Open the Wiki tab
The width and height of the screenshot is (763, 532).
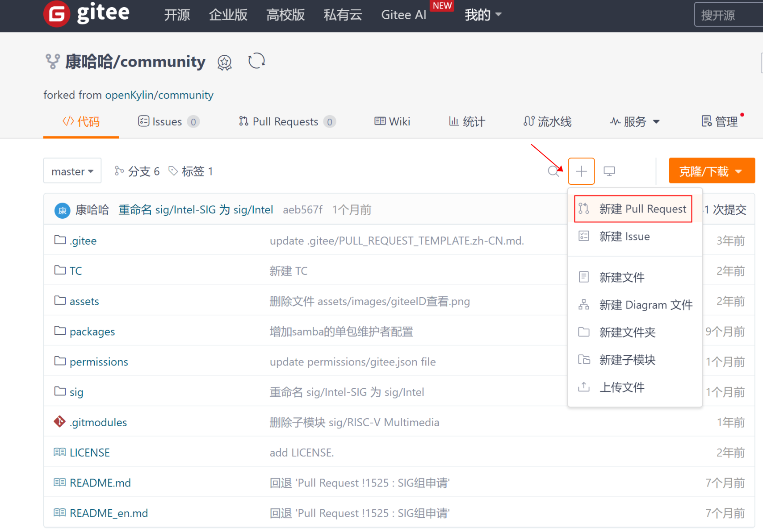(392, 121)
